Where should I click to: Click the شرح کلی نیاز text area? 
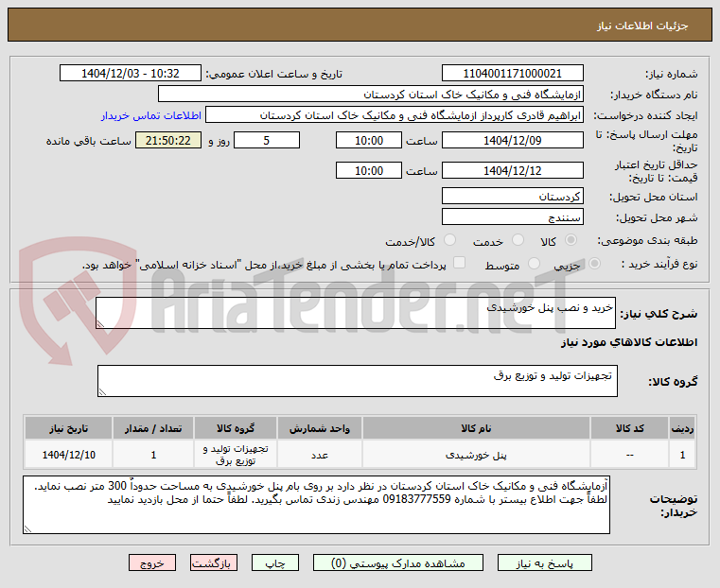click(356, 313)
